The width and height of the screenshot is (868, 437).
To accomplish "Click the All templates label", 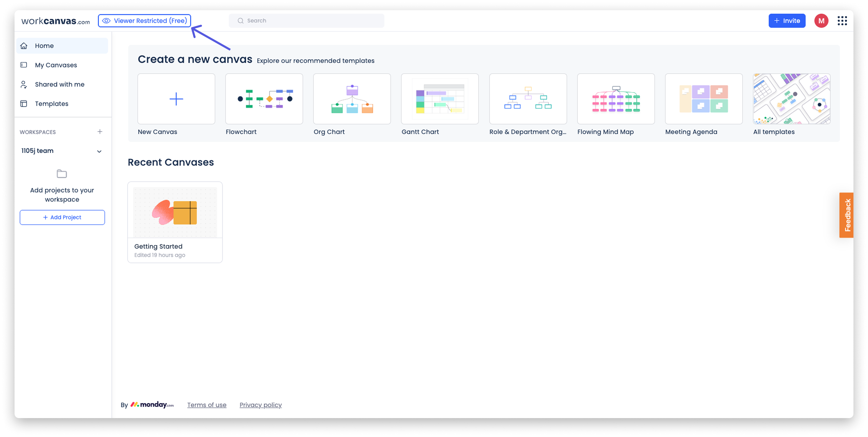I will (x=774, y=132).
